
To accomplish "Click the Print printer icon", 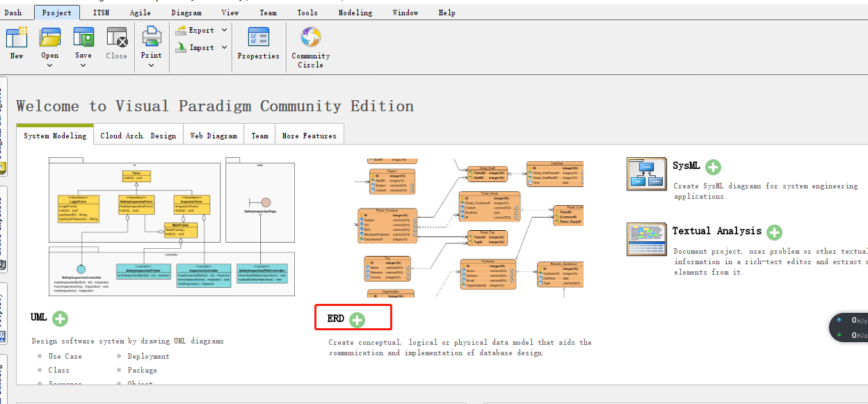I will tap(152, 36).
